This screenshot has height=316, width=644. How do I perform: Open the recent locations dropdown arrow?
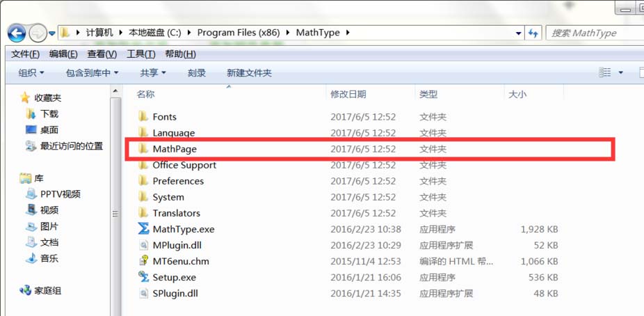tap(52, 33)
